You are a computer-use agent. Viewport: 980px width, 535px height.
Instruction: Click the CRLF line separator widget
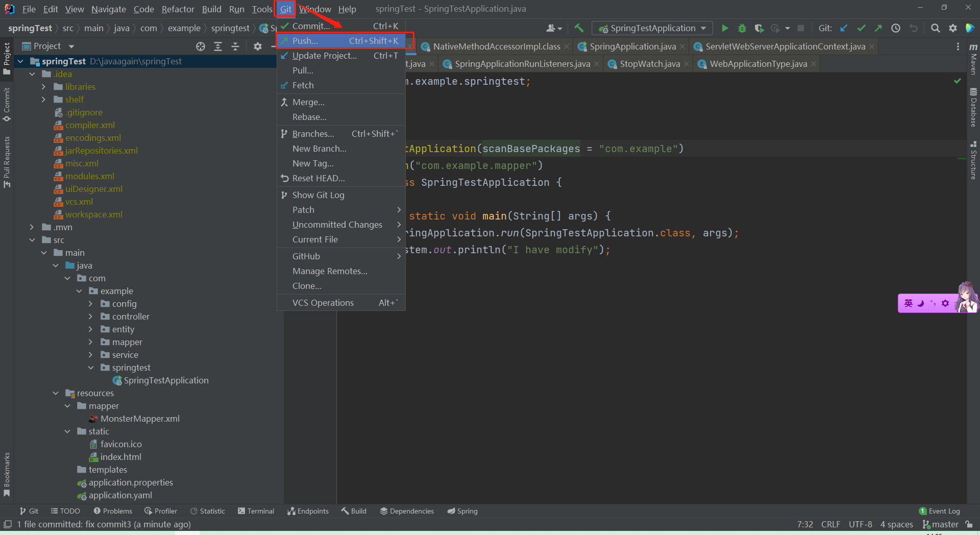click(x=830, y=524)
